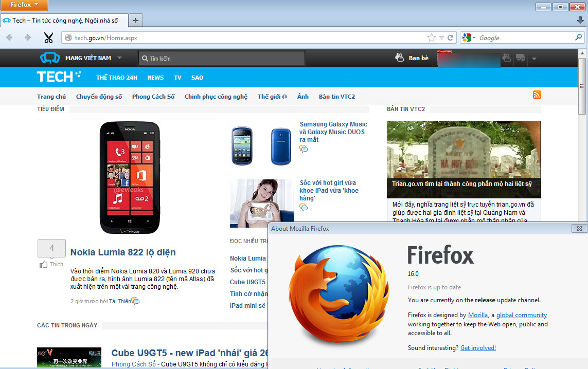Viewport: 588px width, 369px height.
Task: Click comment icon under hot girl article
Action: coord(304,208)
